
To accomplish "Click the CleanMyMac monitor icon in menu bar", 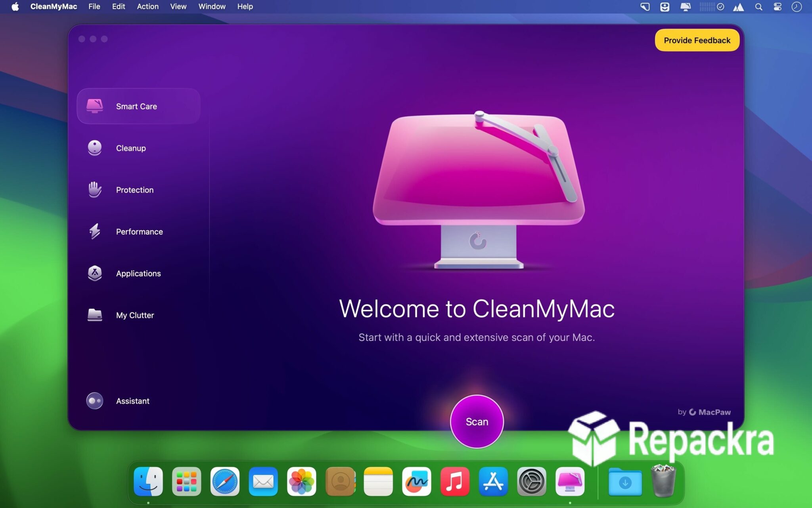I will (x=686, y=7).
